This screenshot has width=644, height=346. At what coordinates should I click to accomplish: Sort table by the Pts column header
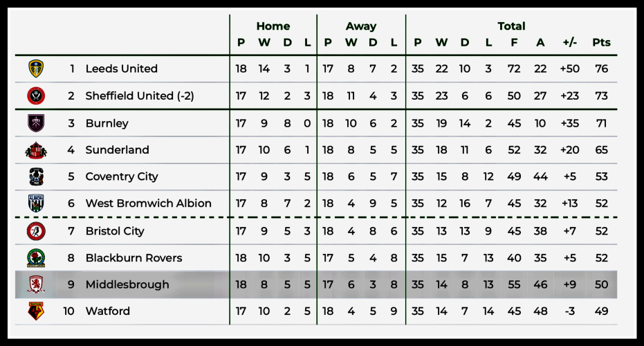(601, 42)
